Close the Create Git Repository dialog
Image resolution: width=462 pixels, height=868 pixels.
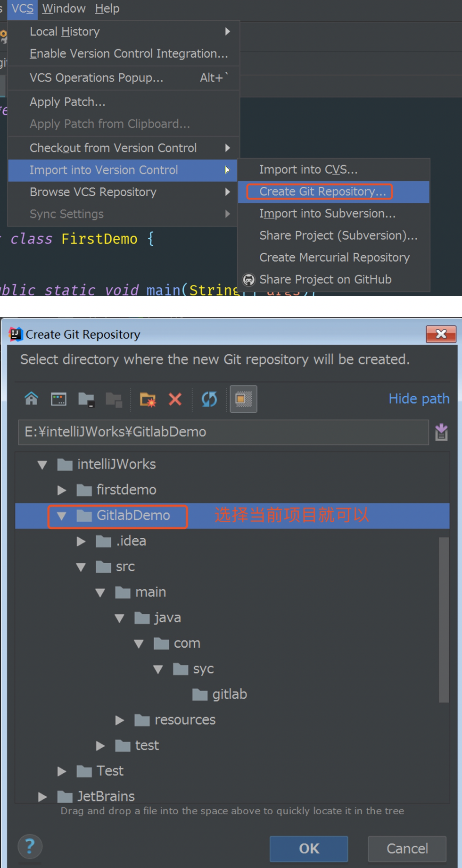click(441, 334)
